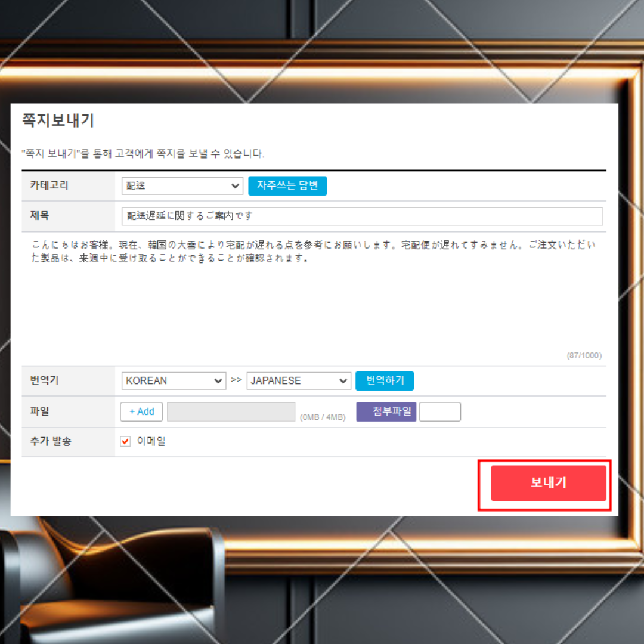Click the + Add file button
644x644 pixels.
[x=141, y=411]
